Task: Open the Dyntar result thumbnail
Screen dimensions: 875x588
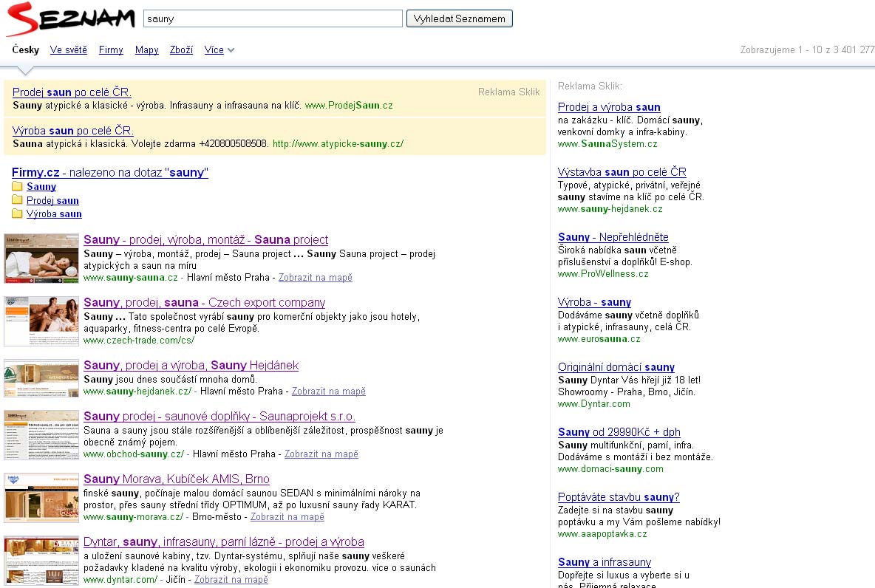Action: point(41,561)
